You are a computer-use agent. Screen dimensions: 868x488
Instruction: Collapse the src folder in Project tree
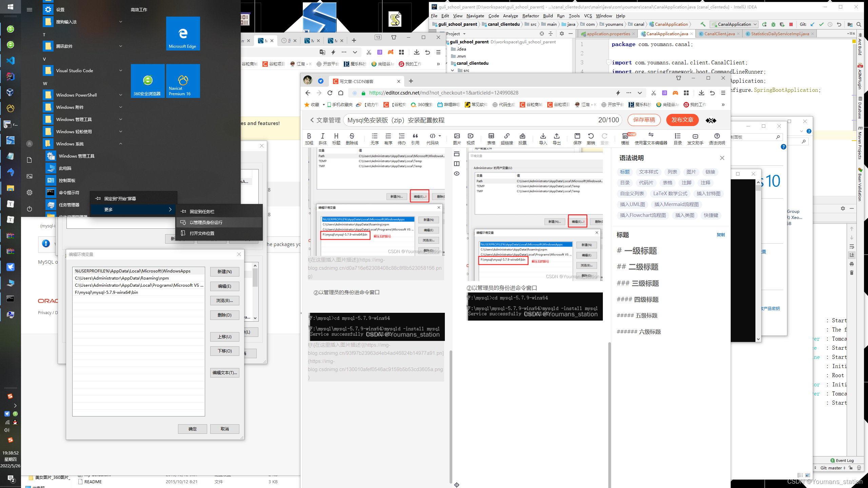tap(452, 70)
